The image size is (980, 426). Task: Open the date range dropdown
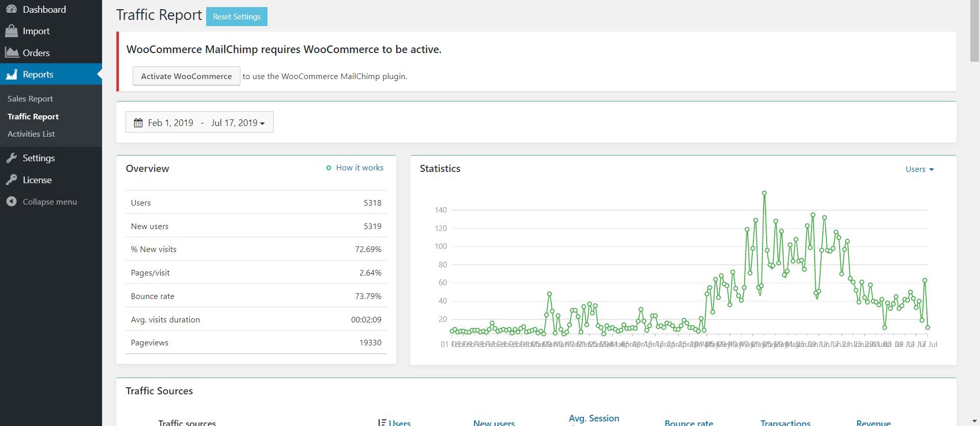199,122
